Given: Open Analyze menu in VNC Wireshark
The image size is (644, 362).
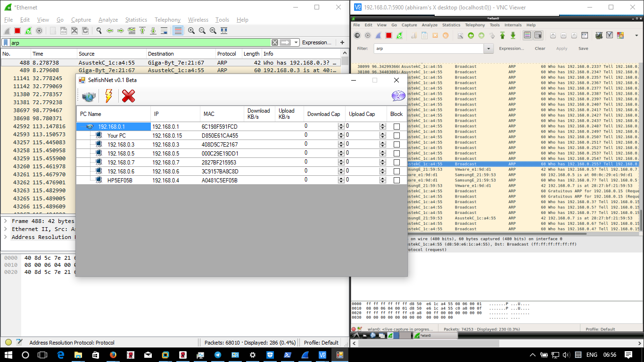Looking at the screenshot, I should [x=429, y=25].
